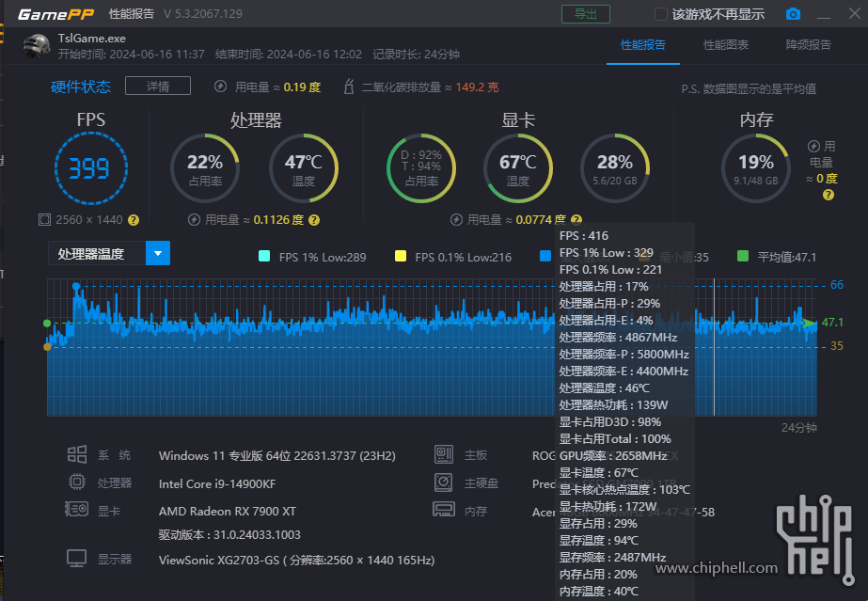Click lightning icon beside GPU power usage
868x601 pixels.
click(456, 220)
